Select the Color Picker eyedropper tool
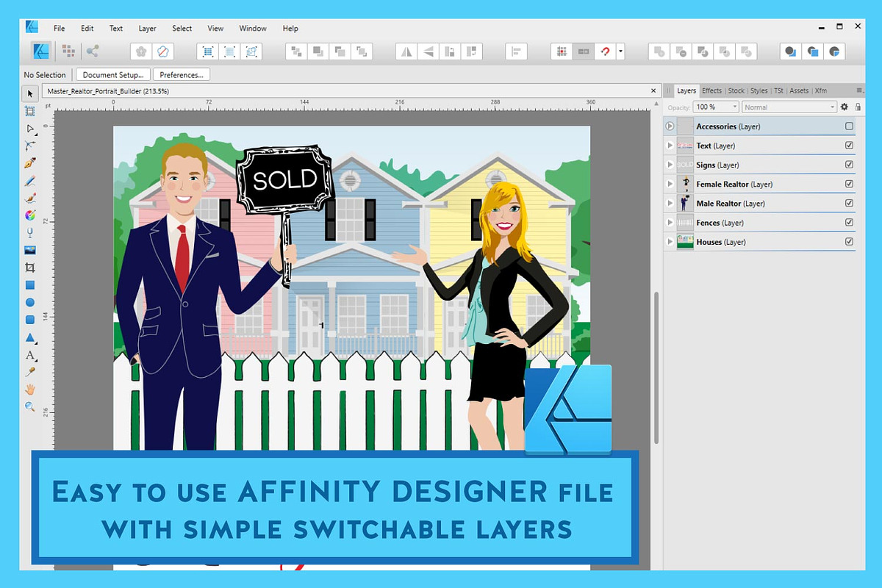This screenshot has width=882, height=588. 30,372
